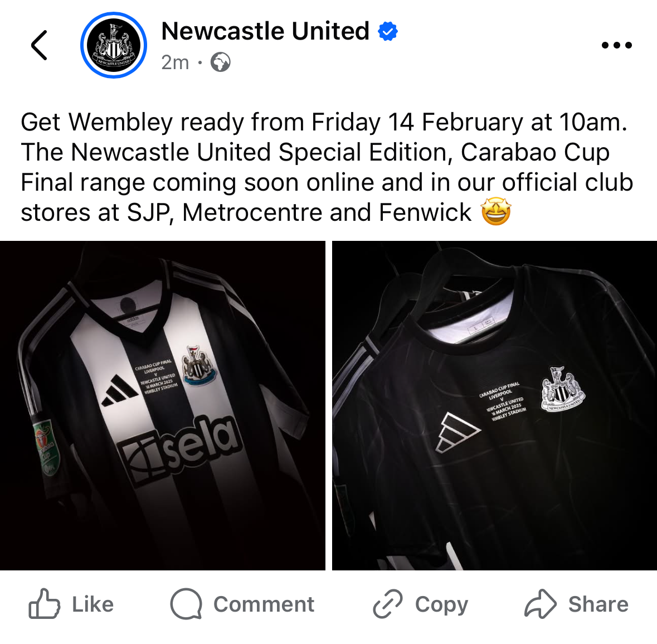Tap the post caption about Wembley
The image size is (657, 644).
pyautogui.click(x=327, y=167)
